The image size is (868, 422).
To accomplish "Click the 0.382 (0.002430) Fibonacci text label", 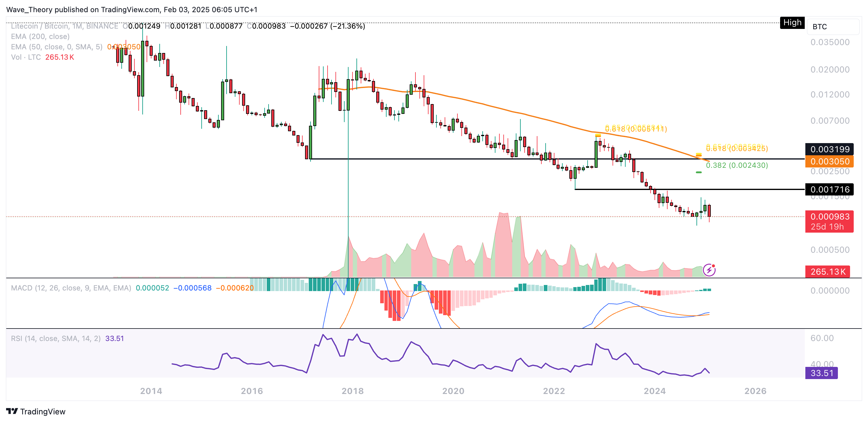I will point(737,165).
